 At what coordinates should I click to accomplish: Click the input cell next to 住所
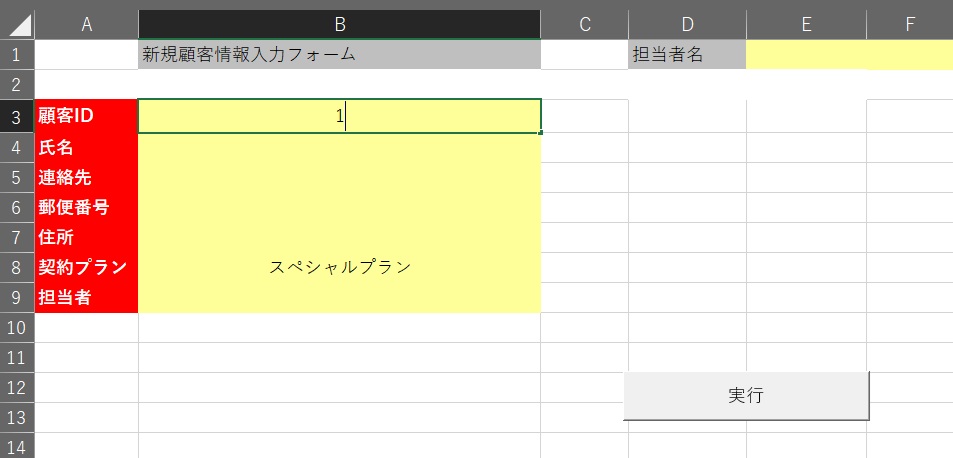coord(339,237)
